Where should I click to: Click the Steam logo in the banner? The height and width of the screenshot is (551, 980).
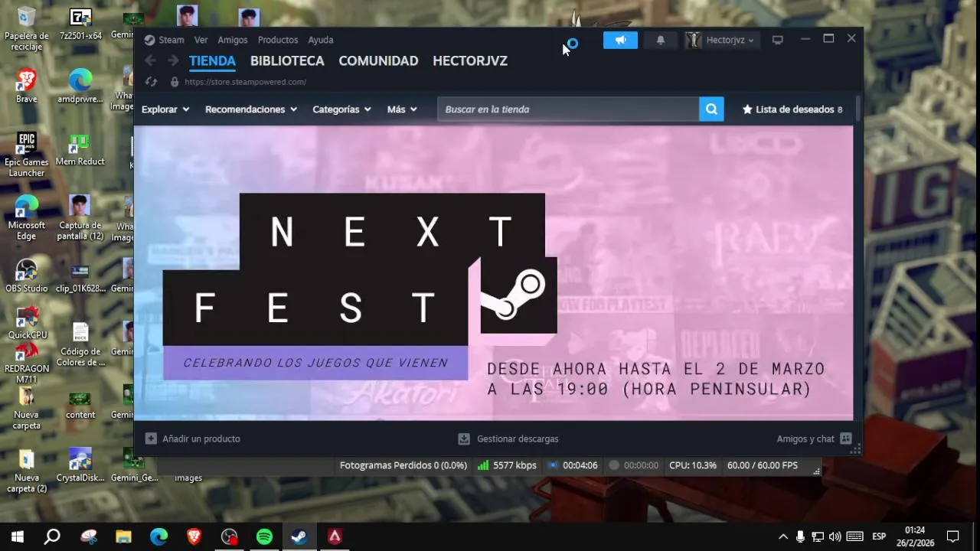click(x=518, y=294)
